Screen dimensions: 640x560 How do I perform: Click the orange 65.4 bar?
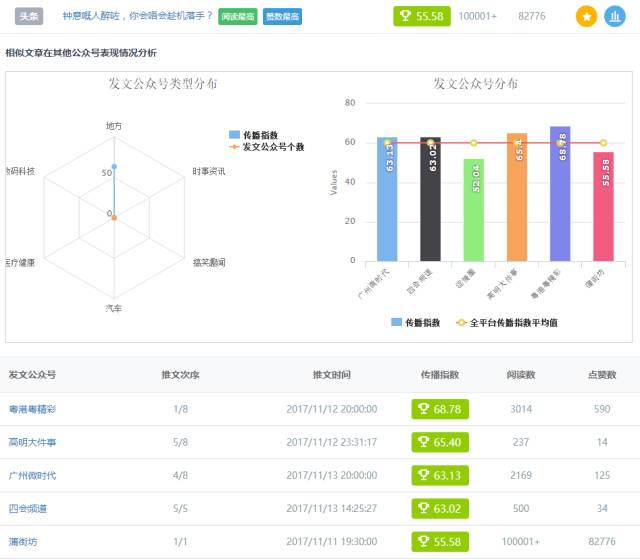click(x=517, y=197)
